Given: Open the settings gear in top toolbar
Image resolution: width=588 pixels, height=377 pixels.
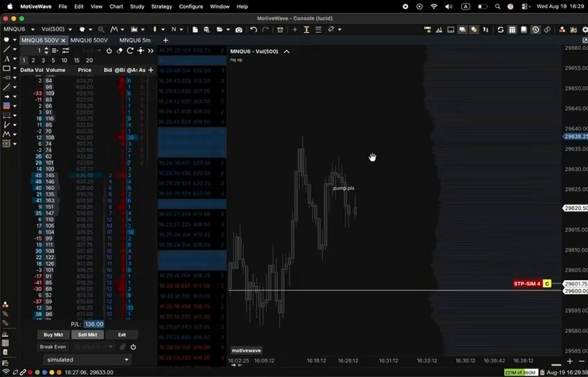Looking at the screenshot, I should (x=585, y=30).
